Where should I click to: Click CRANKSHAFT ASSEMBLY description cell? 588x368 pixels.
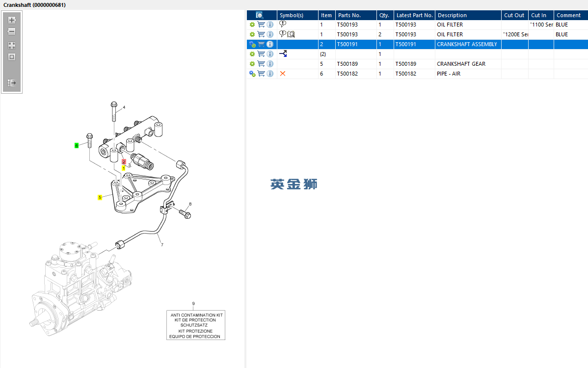click(x=468, y=44)
